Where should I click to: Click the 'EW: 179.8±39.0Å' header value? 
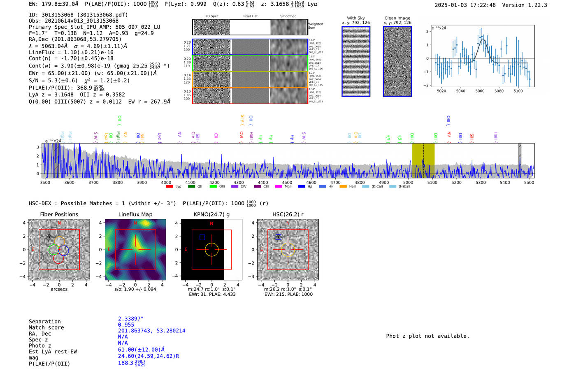tap(53, 4)
